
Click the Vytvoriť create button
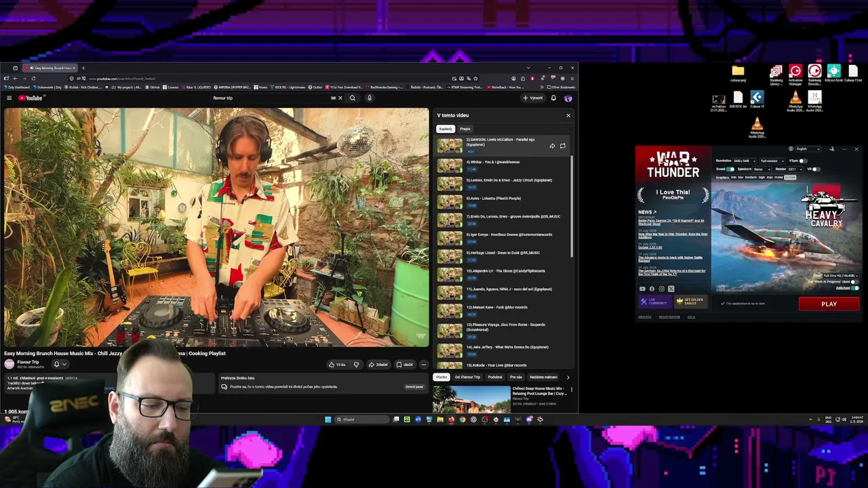tap(533, 98)
